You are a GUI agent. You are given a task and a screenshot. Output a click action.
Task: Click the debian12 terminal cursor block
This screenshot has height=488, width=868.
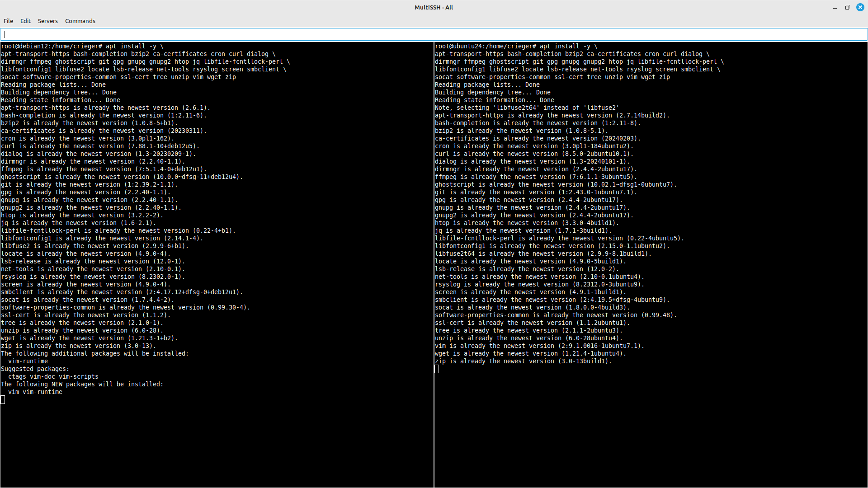[x=3, y=399]
